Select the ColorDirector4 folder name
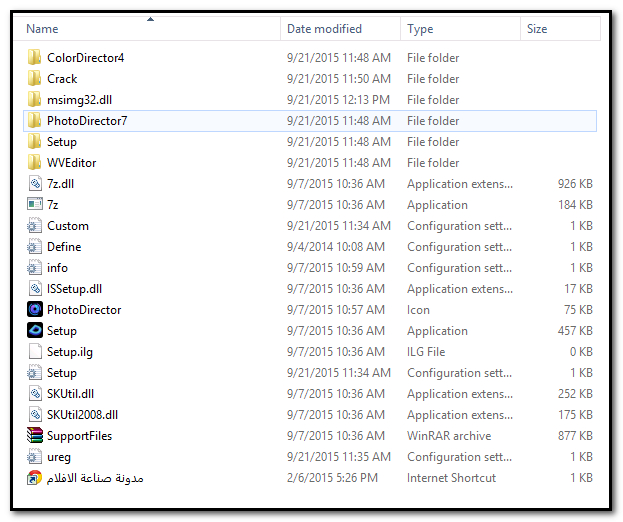This screenshot has width=623, height=522. pos(85,58)
